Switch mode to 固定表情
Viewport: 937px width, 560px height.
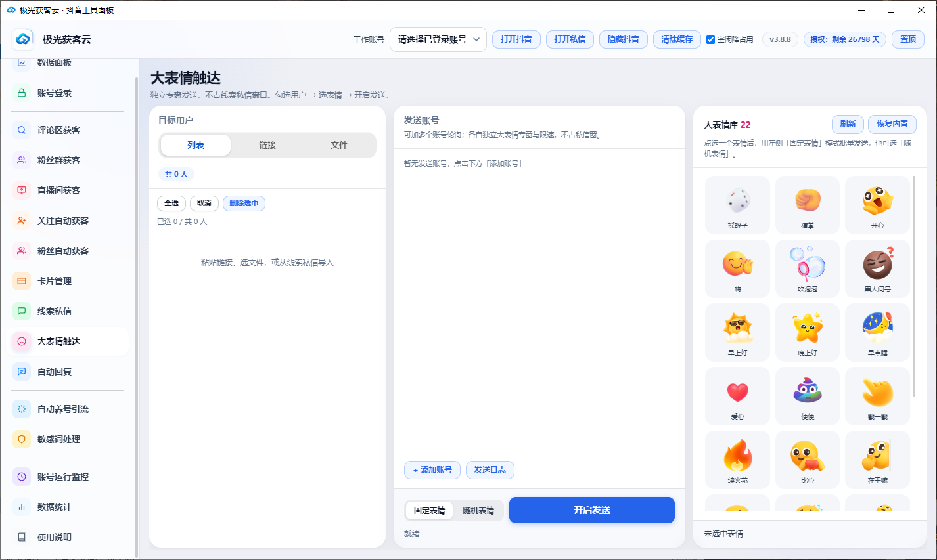pos(430,510)
